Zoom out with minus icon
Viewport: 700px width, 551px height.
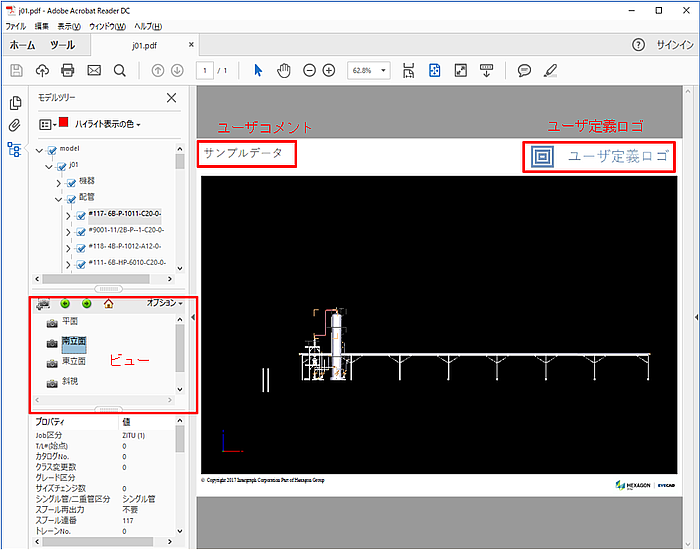[309, 71]
